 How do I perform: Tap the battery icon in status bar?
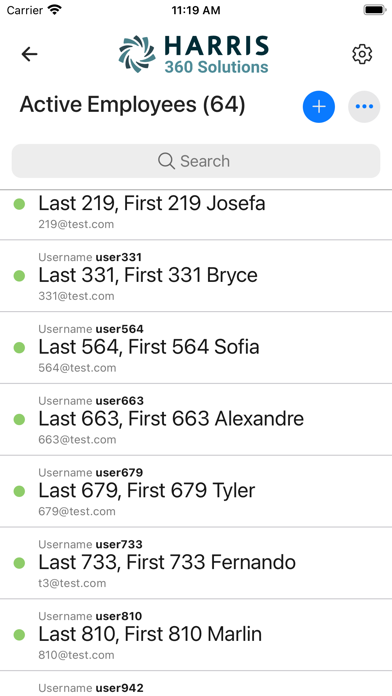click(x=375, y=10)
